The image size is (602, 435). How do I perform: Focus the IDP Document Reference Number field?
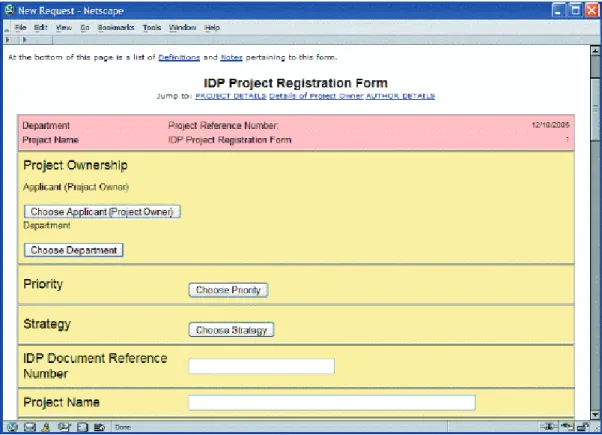[x=261, y=366]
